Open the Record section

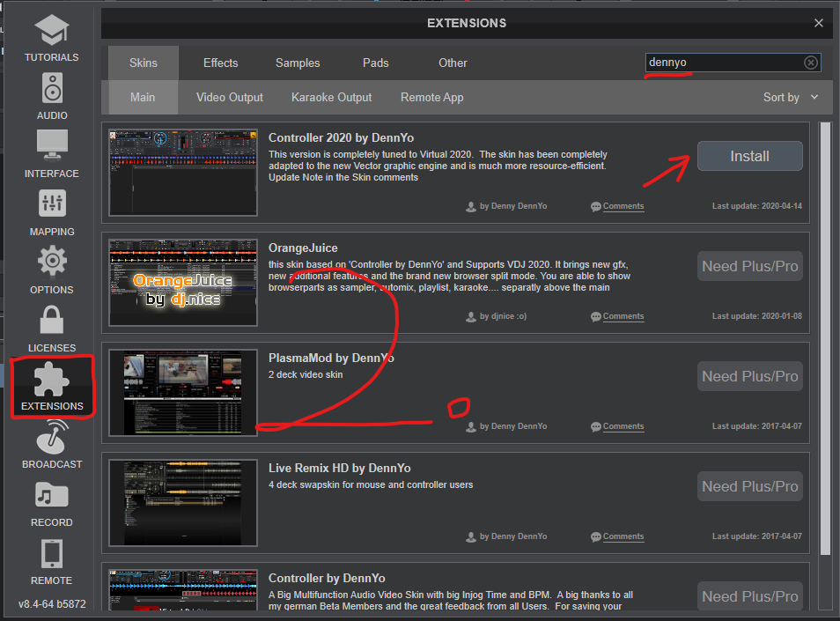tap(51, 503)
